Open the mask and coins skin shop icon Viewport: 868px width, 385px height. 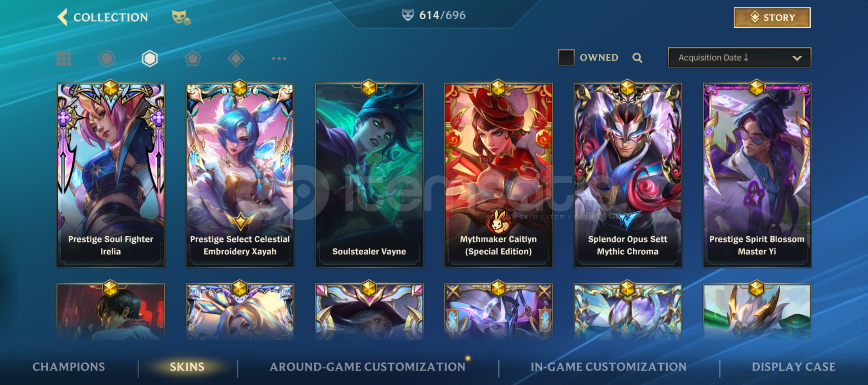(x=181, y=17)
